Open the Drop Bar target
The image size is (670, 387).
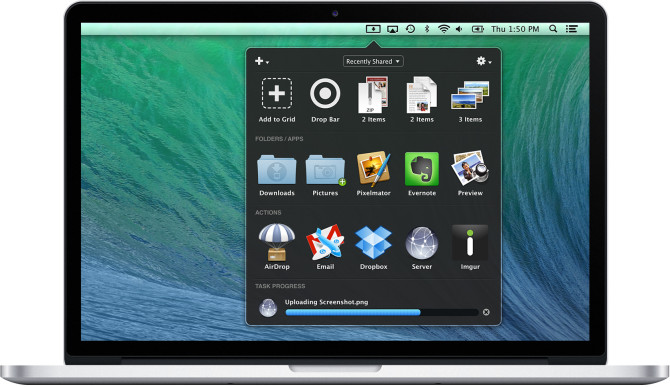coord(325,94)
